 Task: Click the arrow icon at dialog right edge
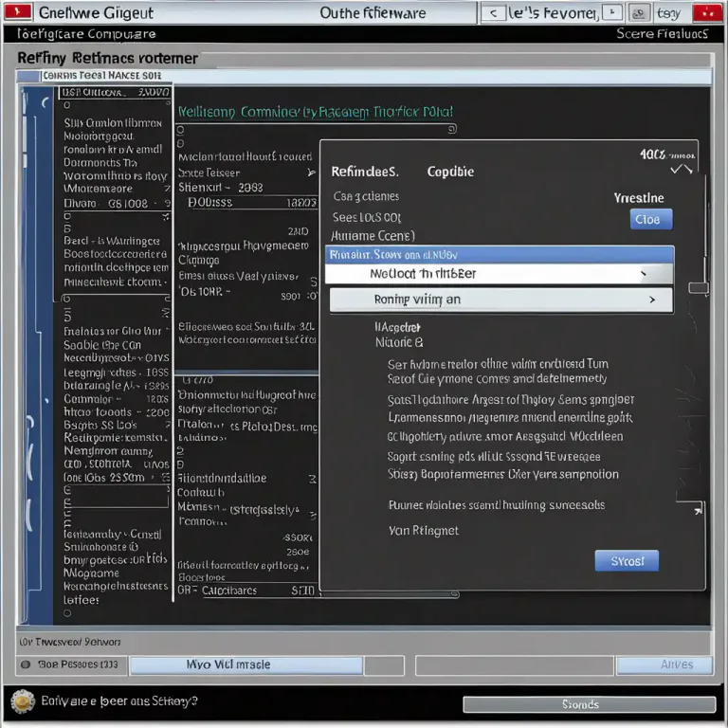pos(698,511)
